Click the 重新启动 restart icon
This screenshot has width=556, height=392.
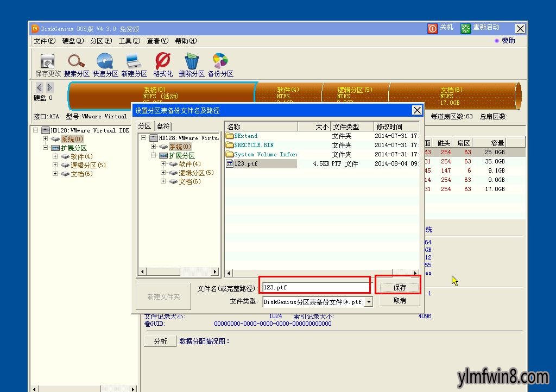[465, 28]
